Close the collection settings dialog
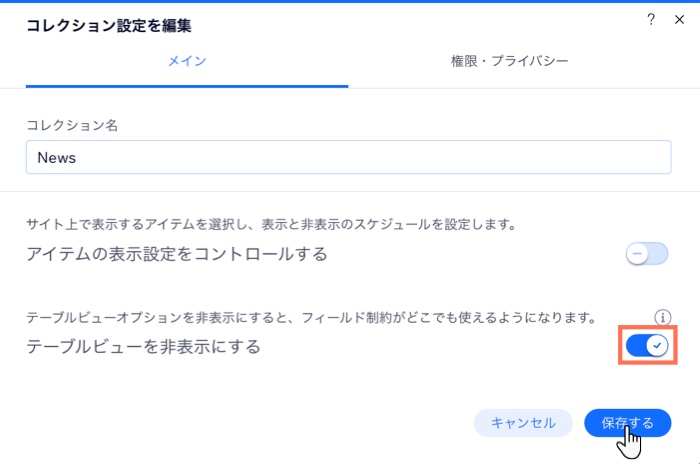700x464 pixels. tap(677, 19)
